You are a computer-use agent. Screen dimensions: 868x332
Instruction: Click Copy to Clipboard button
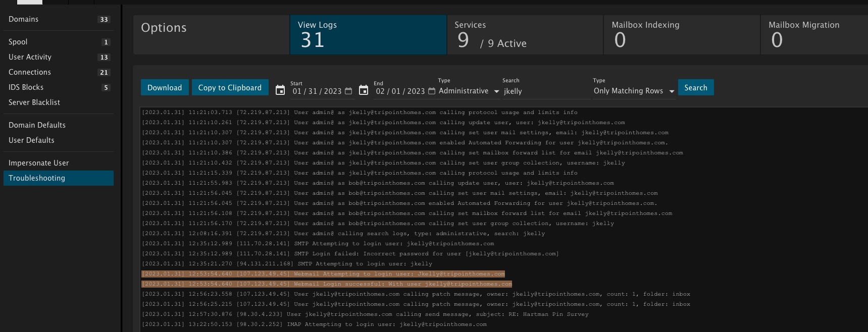point(230,88)
